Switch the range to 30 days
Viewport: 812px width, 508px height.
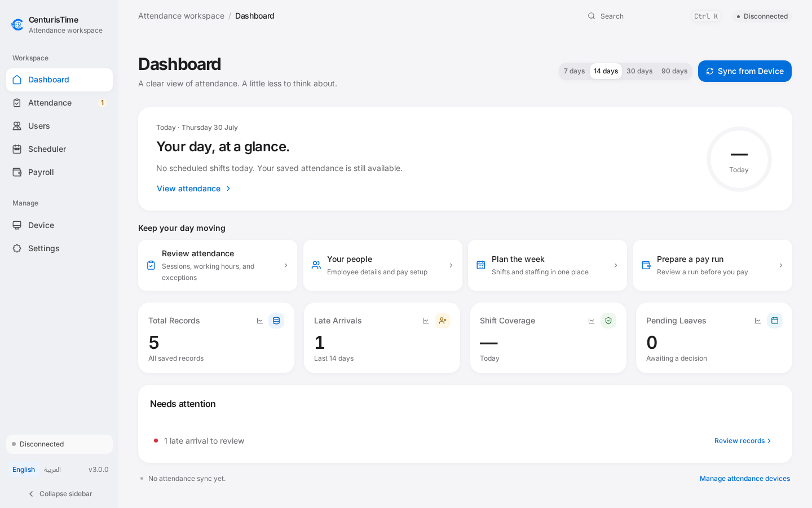pyautogui.click(x=639, y=71)
